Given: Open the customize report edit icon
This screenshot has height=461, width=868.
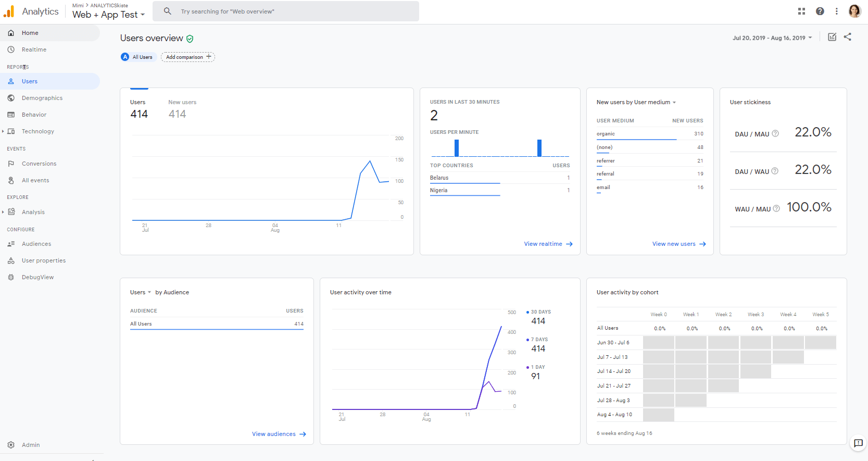Looking at the screenshot, I should click(x=832, y=37).
